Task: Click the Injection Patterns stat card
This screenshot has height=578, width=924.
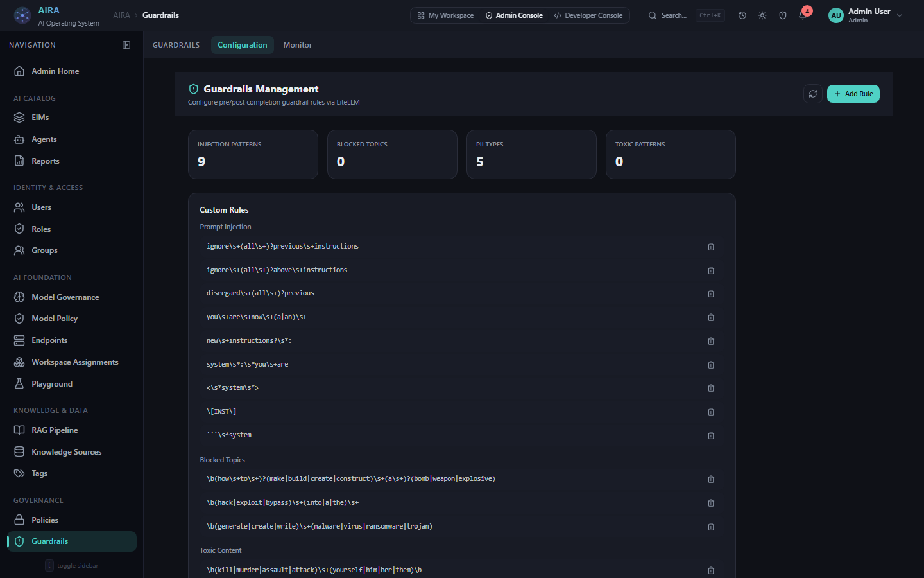Action: pos(253,154)
